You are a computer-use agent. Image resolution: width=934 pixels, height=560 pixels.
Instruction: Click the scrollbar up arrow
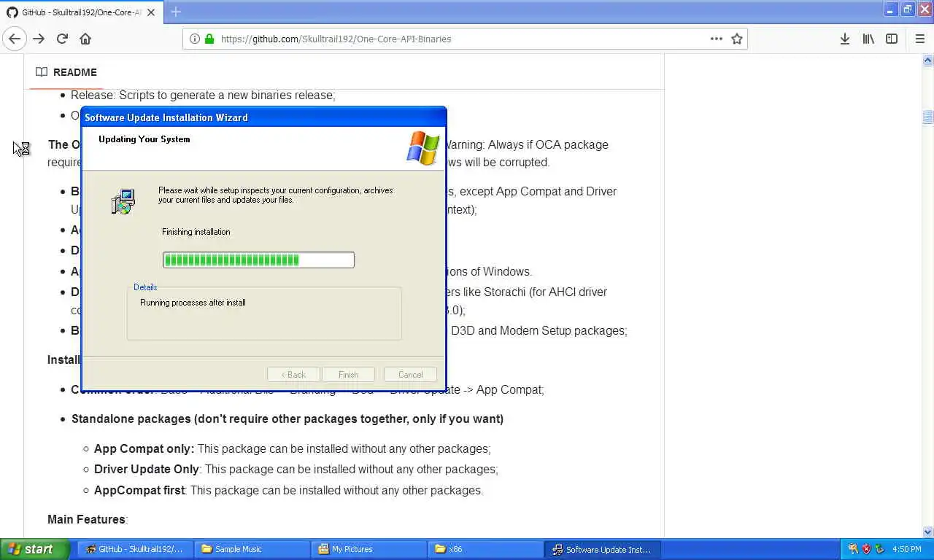pyautogui.click(x=927, y=61)
